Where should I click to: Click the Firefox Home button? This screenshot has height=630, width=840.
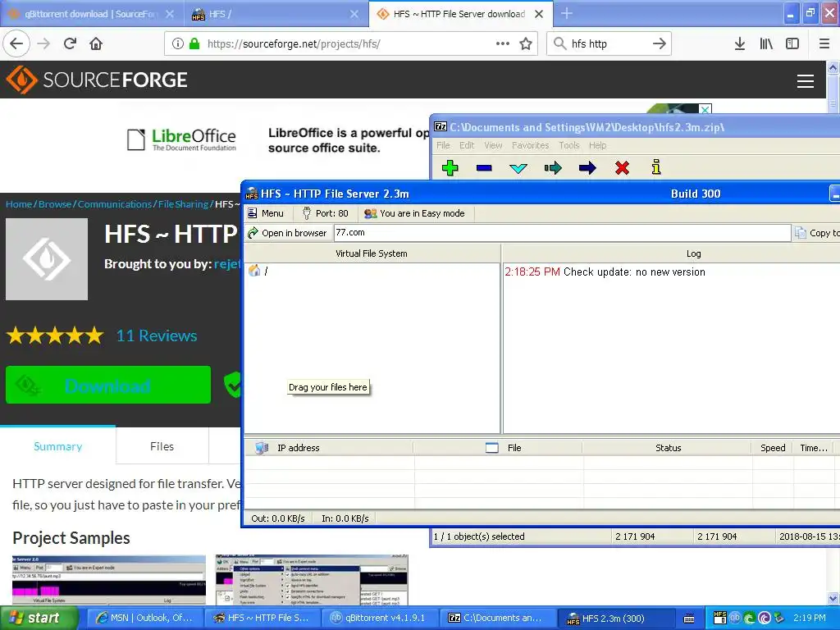[96, 43]
